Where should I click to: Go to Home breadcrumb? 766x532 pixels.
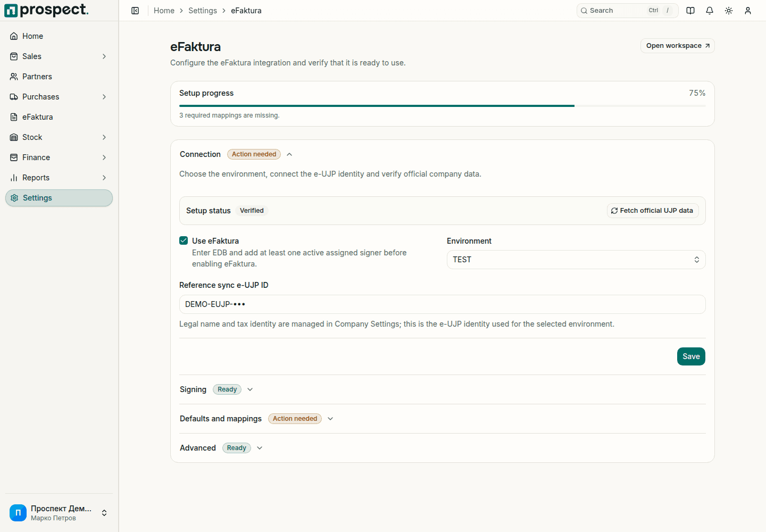tap(164, 11)
